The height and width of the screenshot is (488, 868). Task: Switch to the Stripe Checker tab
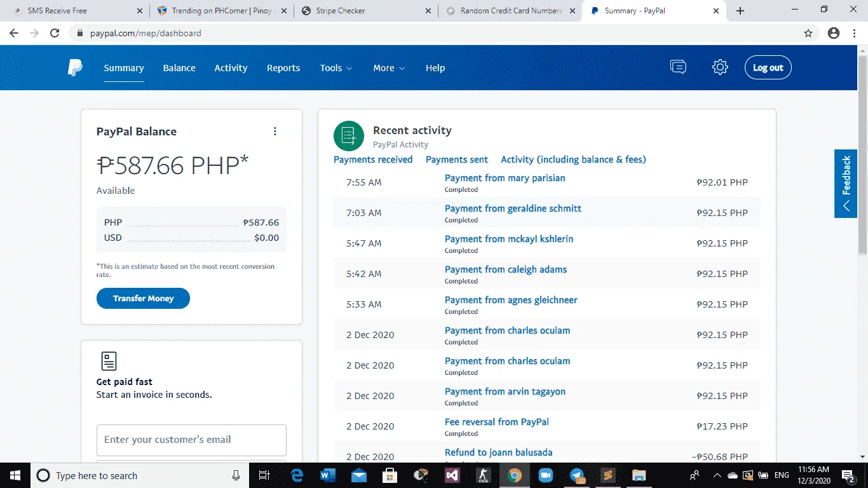point(366,11)
